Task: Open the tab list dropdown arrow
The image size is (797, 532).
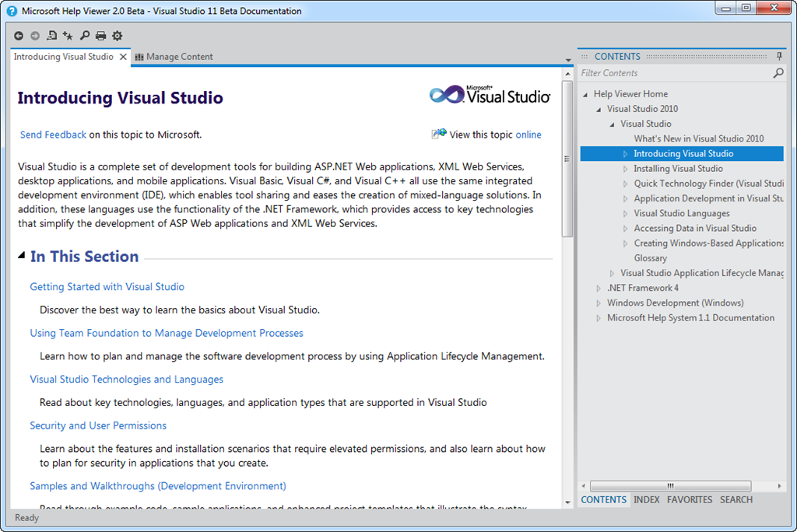Action: click(568, 60)
